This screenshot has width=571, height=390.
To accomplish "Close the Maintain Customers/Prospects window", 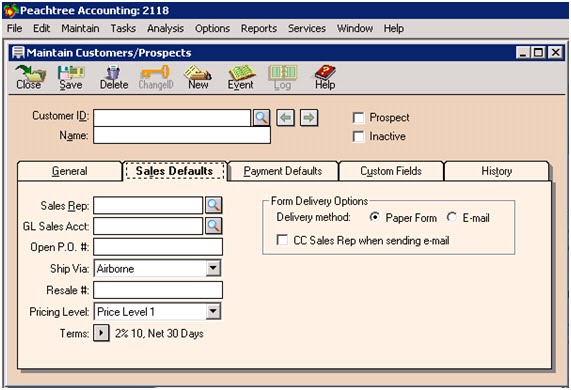I will point(556,53).
